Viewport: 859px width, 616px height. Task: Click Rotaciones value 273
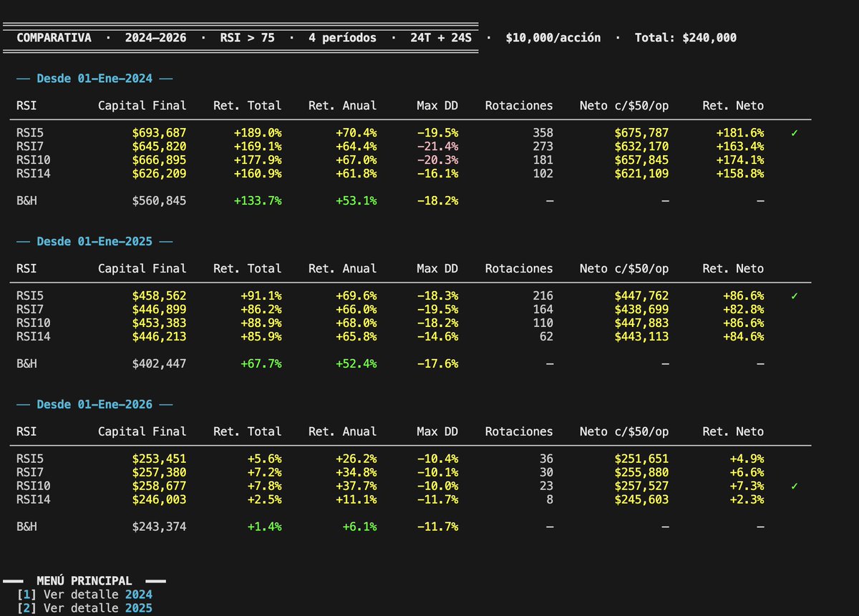click(x=543, y=147)
